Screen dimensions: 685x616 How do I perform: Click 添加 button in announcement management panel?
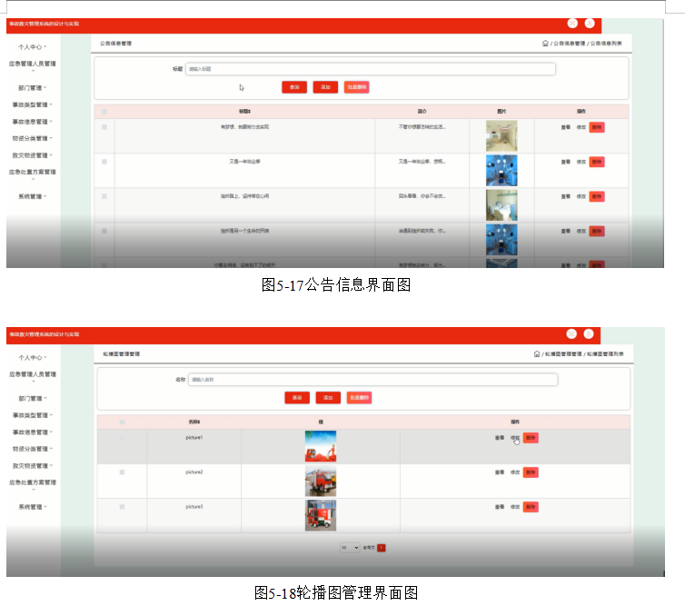tap(325, 87)
